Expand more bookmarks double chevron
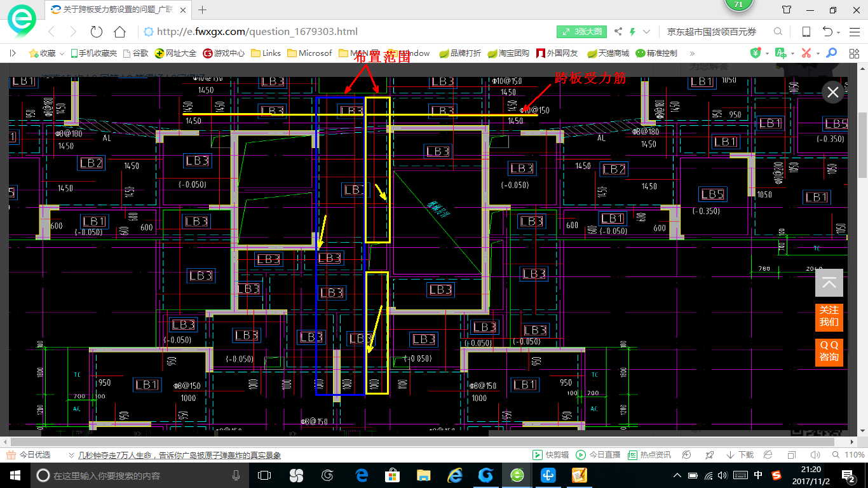This screenshot has width=868, height=488. (x=692, y=53)
